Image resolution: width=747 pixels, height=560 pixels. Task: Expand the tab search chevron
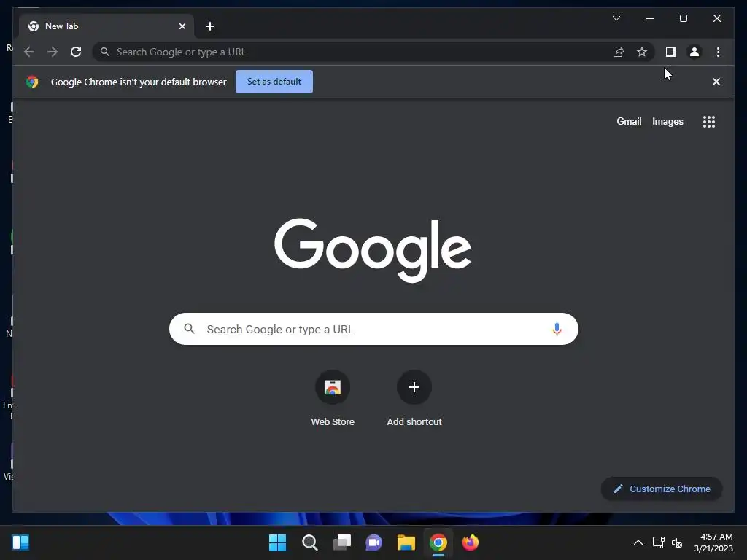(x=616, y=18)
